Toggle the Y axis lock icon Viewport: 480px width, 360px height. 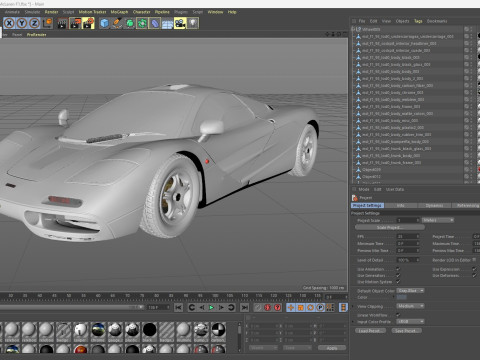[x=22, y=23]
